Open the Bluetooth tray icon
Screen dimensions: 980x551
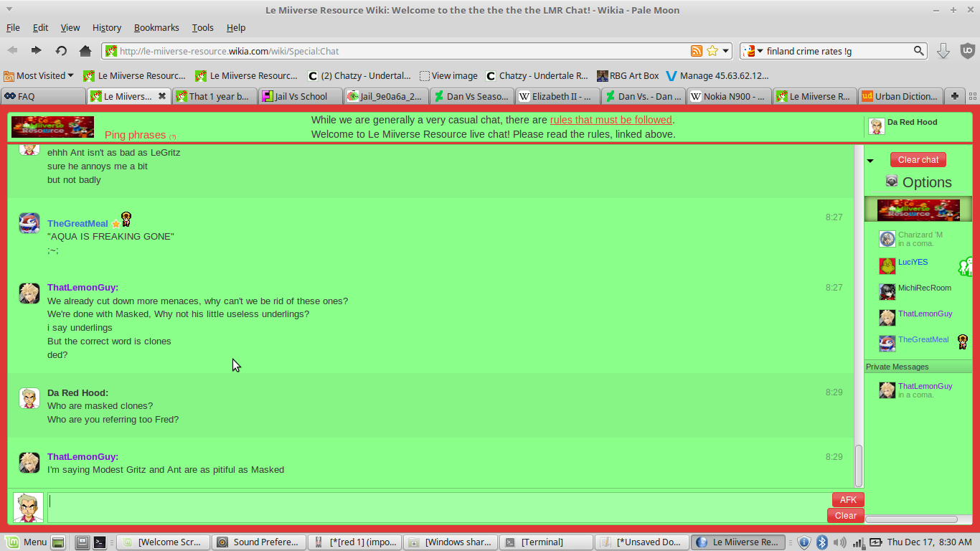pyautogui.click(x=823, y=542)
